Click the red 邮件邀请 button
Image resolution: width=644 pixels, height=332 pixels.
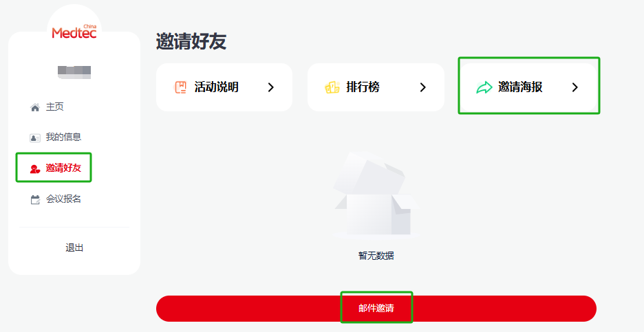point(376,309)
